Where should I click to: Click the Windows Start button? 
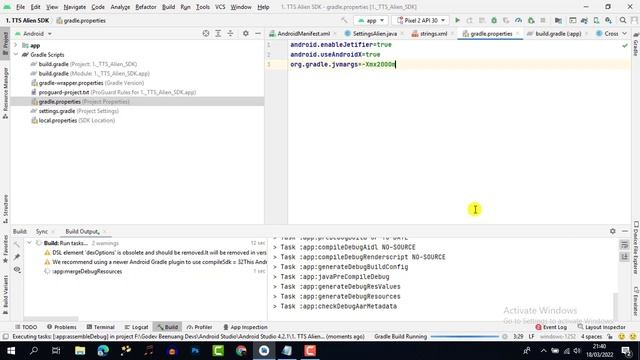(x=11, y=351)
